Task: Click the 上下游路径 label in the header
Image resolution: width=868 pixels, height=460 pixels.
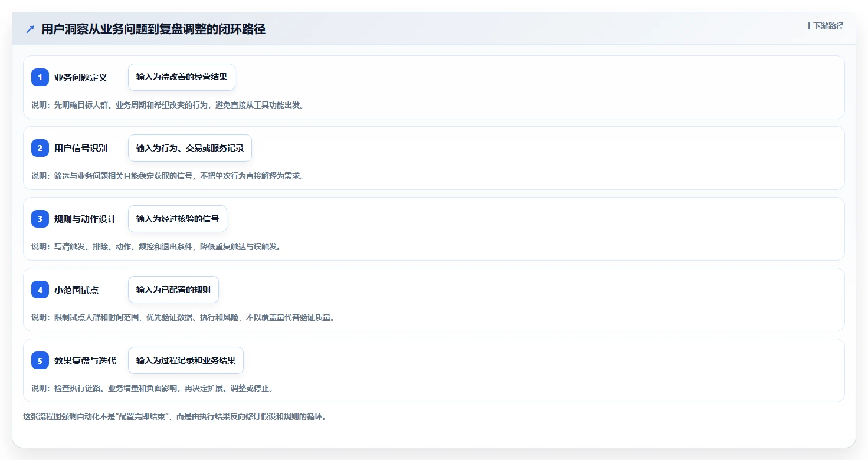Action: pyautogui.click(x=824, y=26)
